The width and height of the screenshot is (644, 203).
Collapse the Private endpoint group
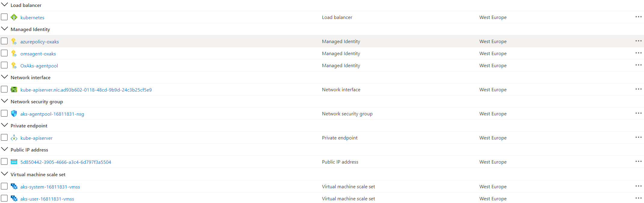pyautogui.click(x=5, y=125)
